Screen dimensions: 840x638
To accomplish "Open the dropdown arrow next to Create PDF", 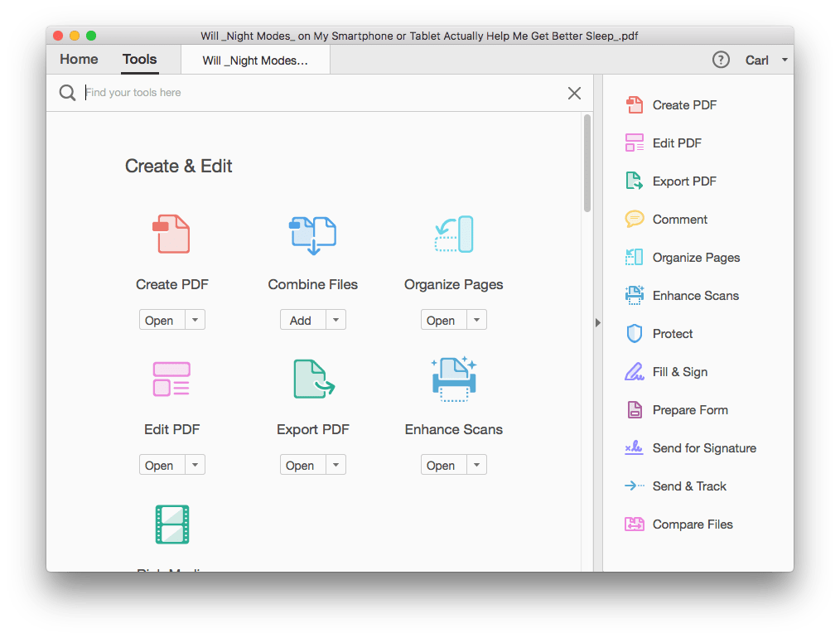I will (x=196, y=319).
